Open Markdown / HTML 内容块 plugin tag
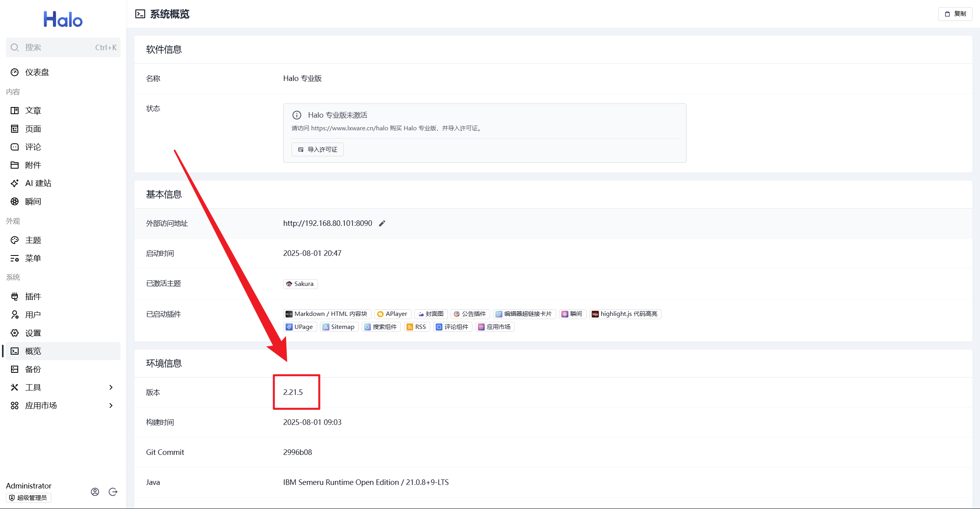980x509 pixels. click(327, 314)
